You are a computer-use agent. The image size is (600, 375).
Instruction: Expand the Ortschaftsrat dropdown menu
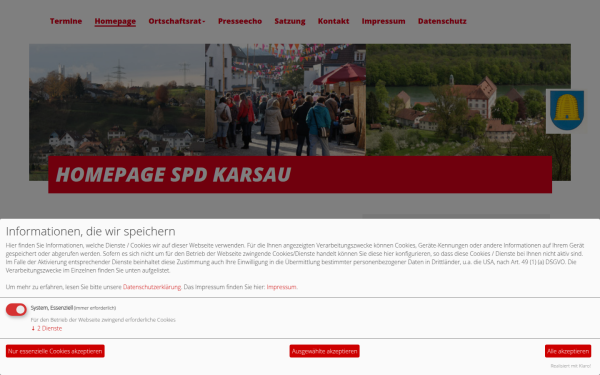177,21
